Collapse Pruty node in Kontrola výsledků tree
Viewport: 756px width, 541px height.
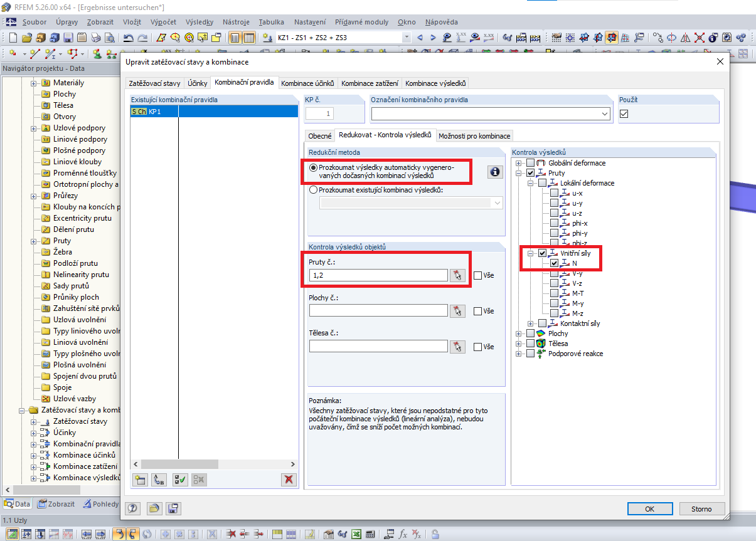[518, 173]
